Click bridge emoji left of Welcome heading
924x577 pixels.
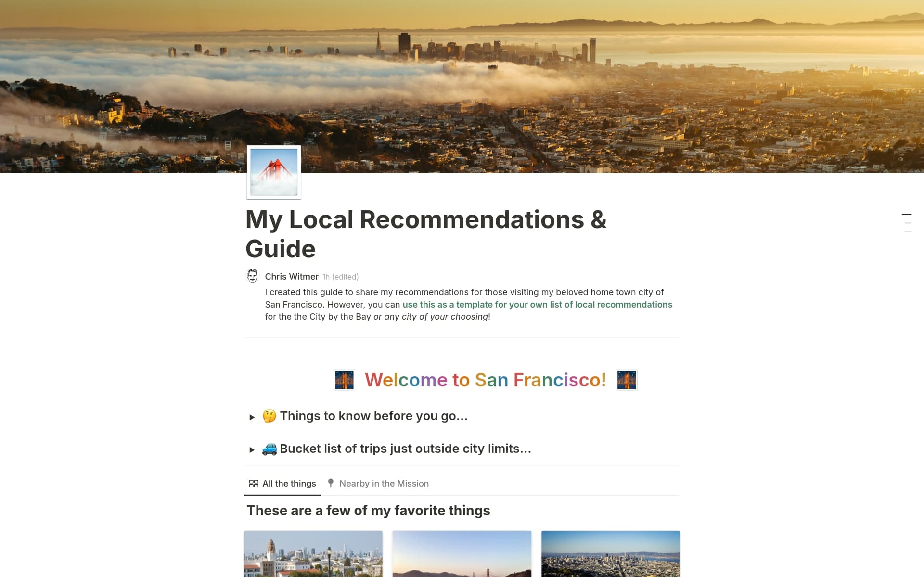point(344,380)
